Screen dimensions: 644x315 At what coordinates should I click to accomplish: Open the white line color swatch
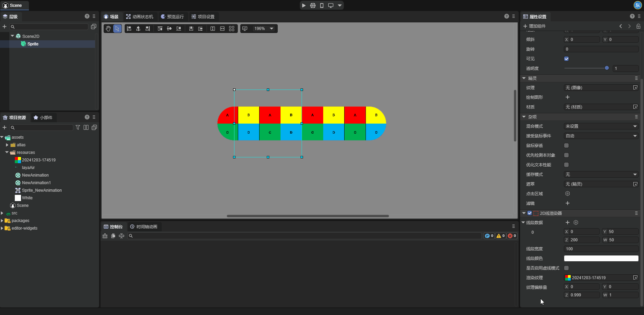point(601,259)
